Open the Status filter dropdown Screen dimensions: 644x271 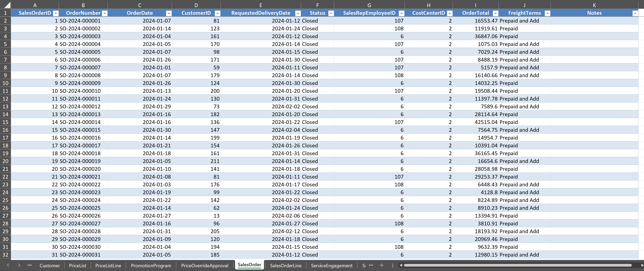coord(331,13)
